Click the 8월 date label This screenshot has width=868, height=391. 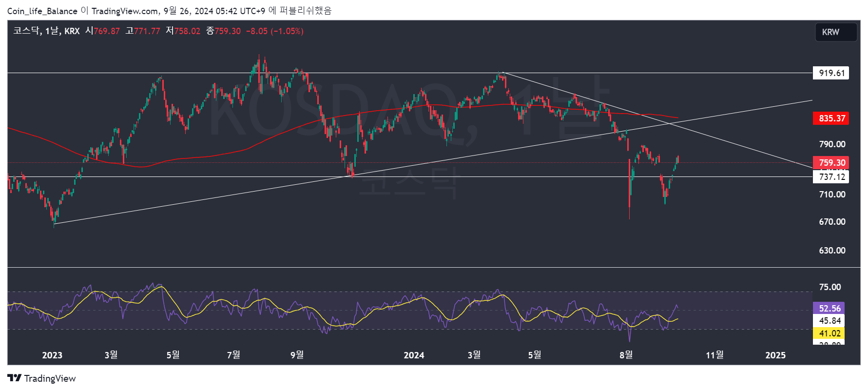tap(626, 355)
